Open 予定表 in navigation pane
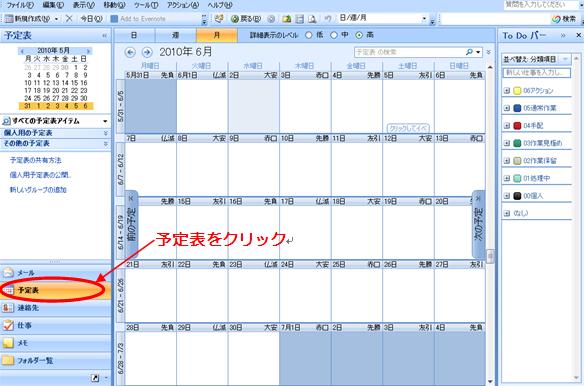 tap(56, 290)
